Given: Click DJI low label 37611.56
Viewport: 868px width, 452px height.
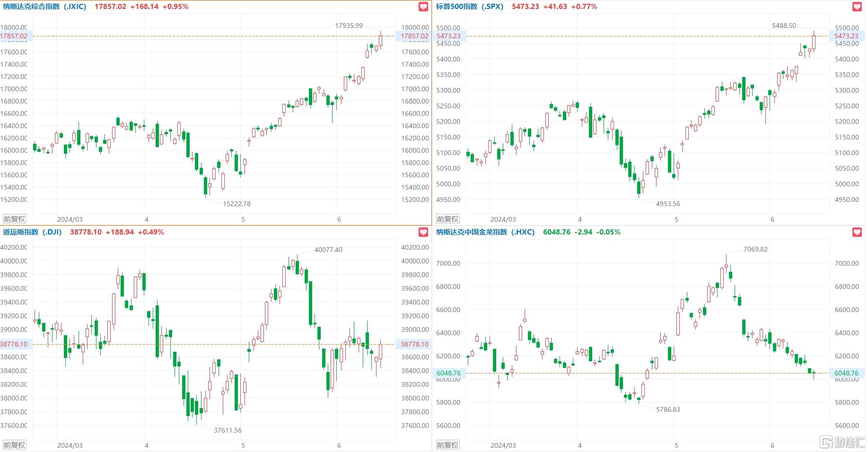Looking at the screenshot, I should coord(228,430).
